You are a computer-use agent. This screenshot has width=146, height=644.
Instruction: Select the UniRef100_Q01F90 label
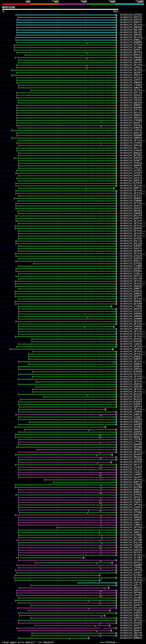click(131, 379)
